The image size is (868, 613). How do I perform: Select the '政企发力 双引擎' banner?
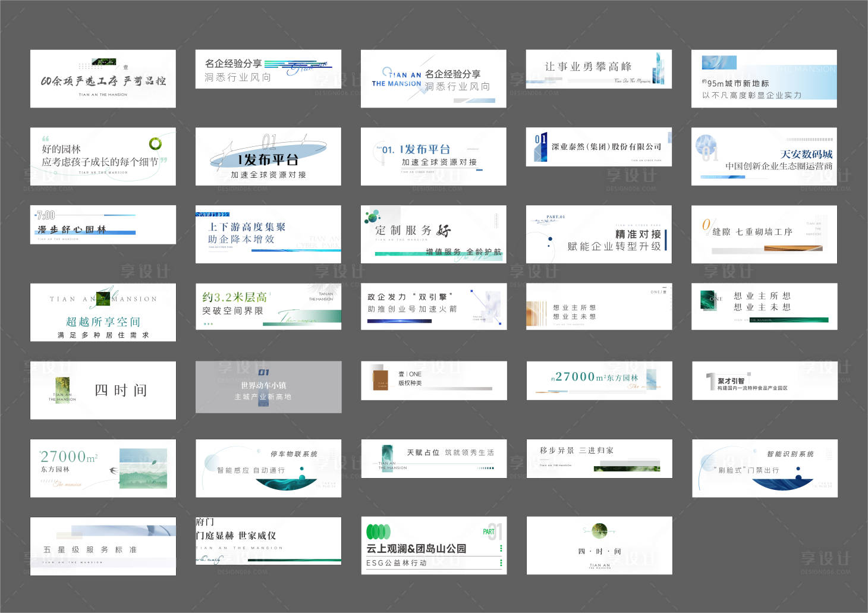coord(433,306)
